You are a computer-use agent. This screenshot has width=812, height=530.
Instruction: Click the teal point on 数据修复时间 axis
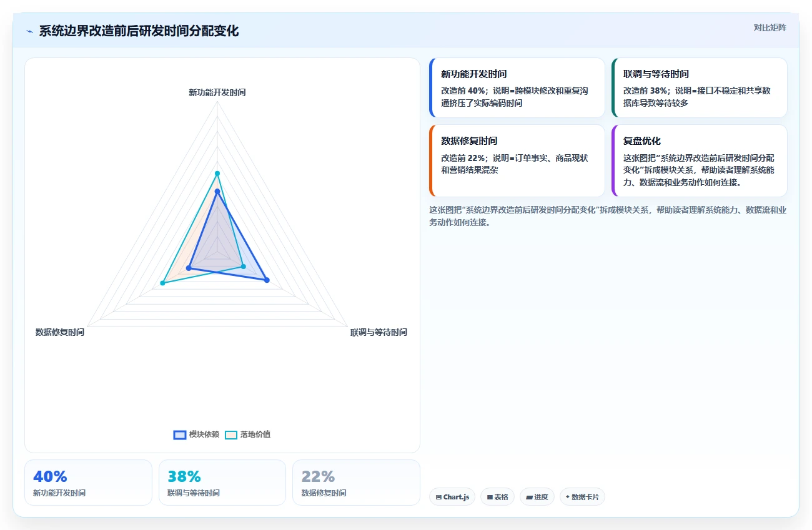(x=162, y=283)
